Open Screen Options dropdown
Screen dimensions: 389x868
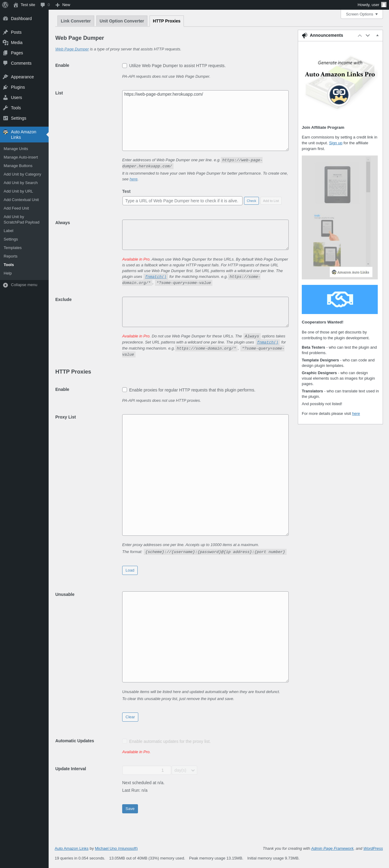(361, 14)
